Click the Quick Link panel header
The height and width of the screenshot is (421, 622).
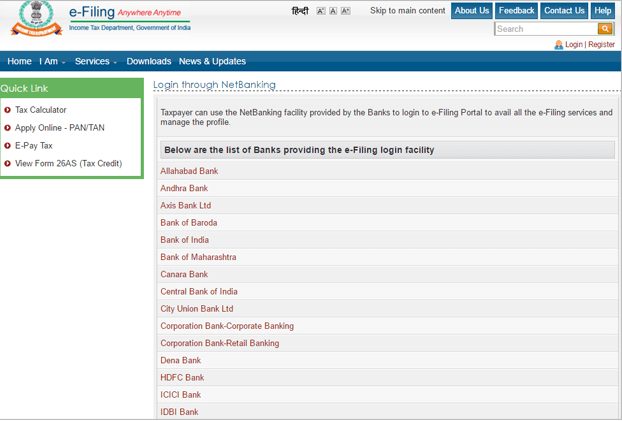[x=71, y=88]
